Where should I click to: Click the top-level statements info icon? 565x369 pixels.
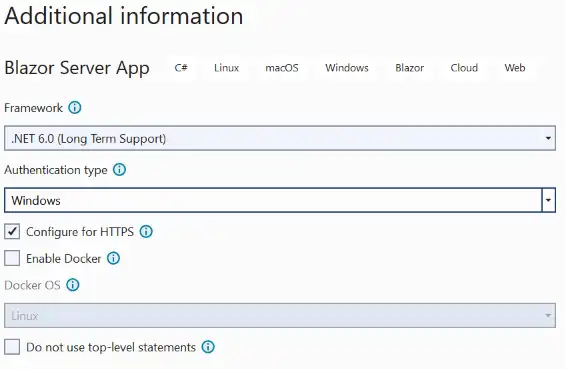(x=208, y=347)
